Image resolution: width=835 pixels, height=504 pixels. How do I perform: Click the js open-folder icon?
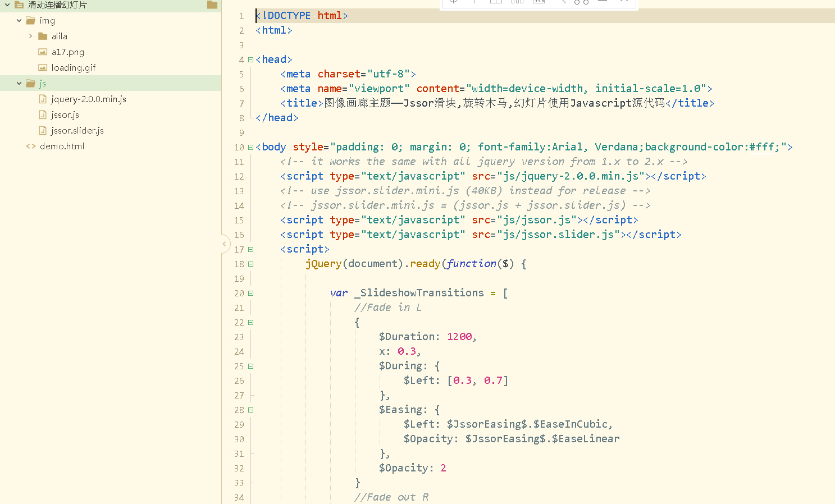[x=31, y=83]
